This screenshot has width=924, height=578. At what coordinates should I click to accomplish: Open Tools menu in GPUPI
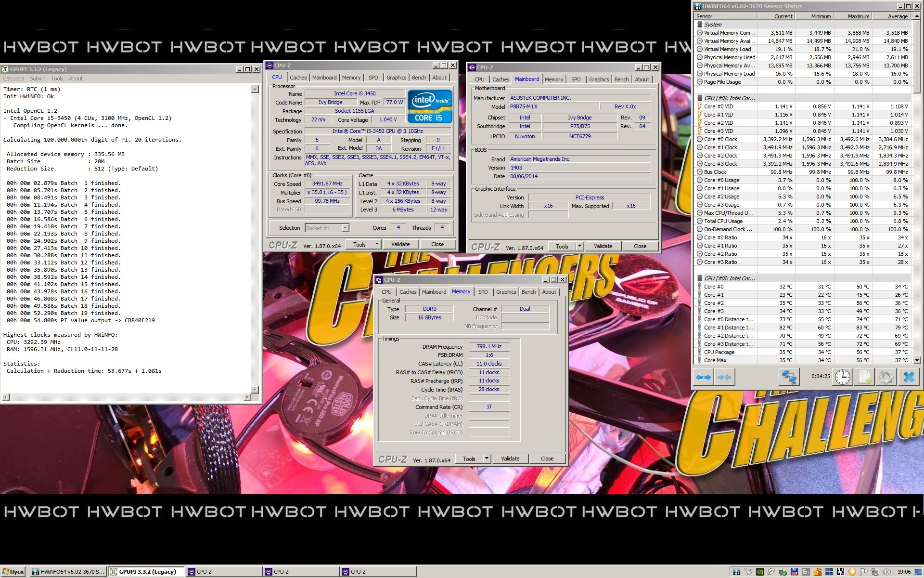pos(57,79)
